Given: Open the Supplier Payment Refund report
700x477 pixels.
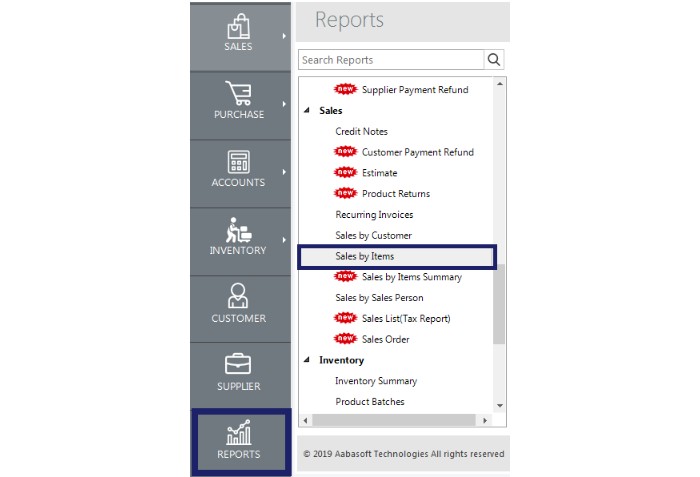Looking at the screenshot, I should (x=415, y=90).
